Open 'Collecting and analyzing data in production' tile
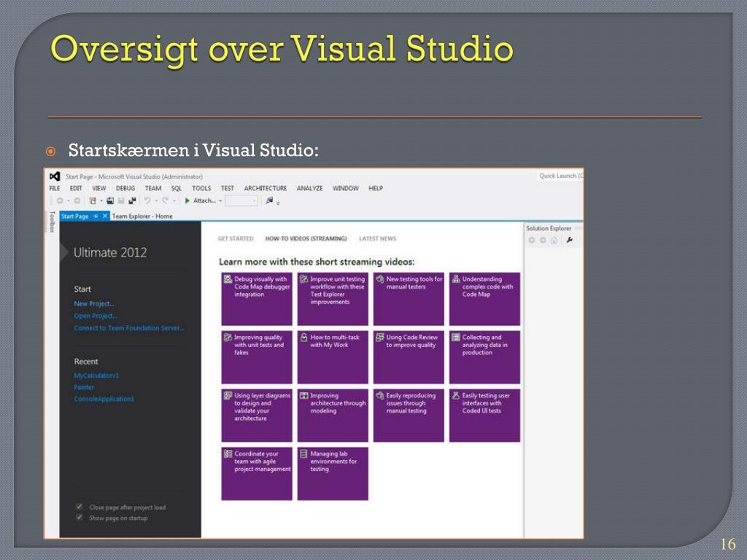 pos(484,357)
